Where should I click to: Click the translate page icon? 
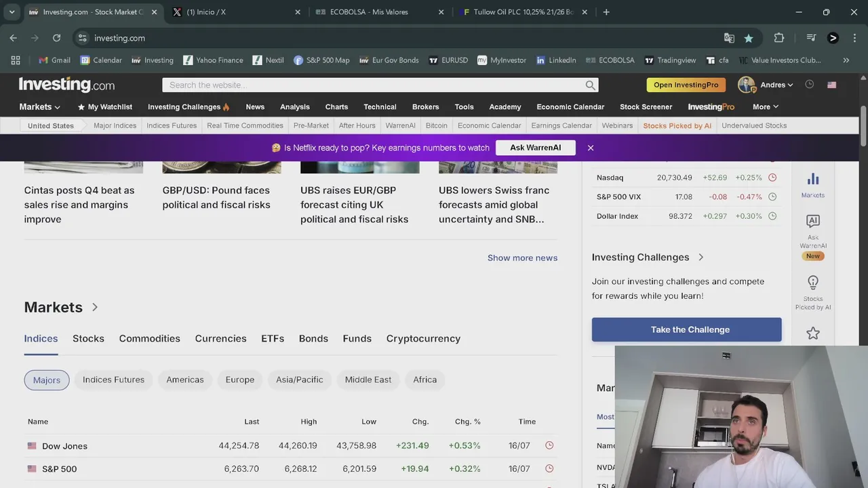click(x=729, y=38)
